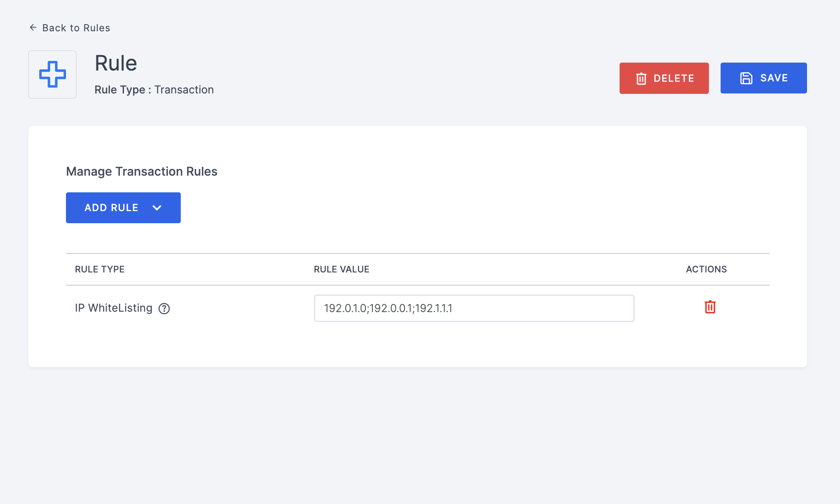Open the ADD RULE dropdown
Screen dimensions: 840x504
pyautogui.click(x=123, y=208)
